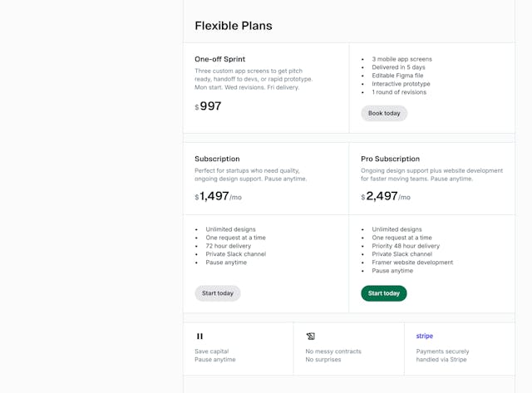Click the Pro Subscription plan title
This screenshot has width=532, height=393.
[x=390, y=159]
